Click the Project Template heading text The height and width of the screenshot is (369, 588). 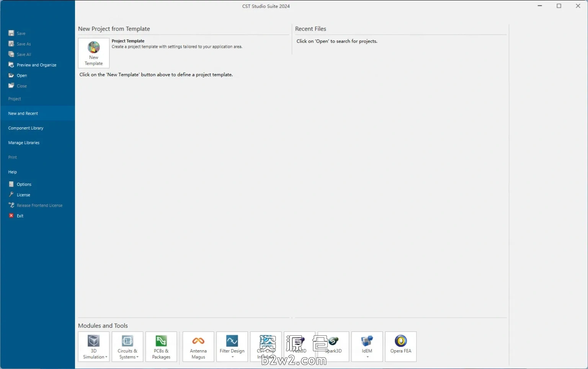click(x=128, y=41)
